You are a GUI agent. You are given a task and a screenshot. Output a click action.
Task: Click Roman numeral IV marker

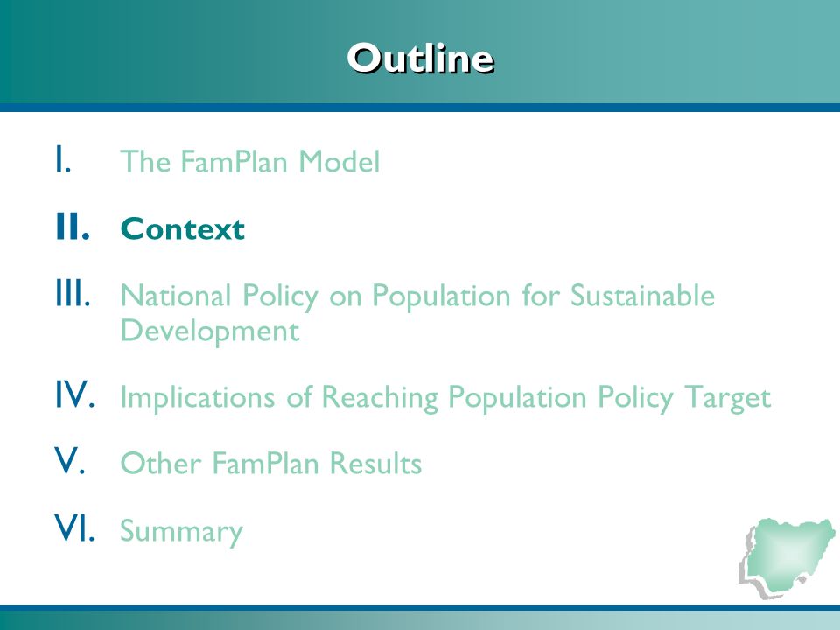pos(75,395)
